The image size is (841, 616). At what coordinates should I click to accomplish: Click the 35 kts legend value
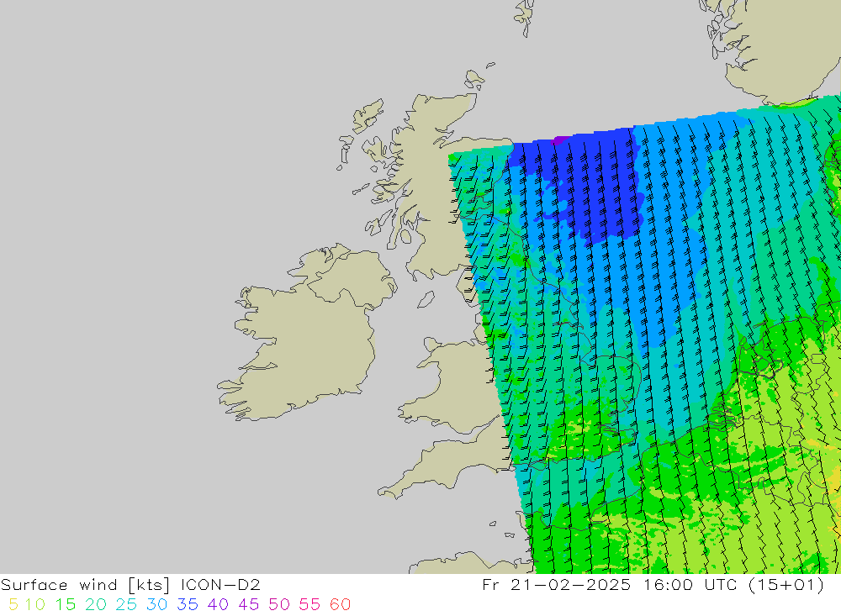188,604
